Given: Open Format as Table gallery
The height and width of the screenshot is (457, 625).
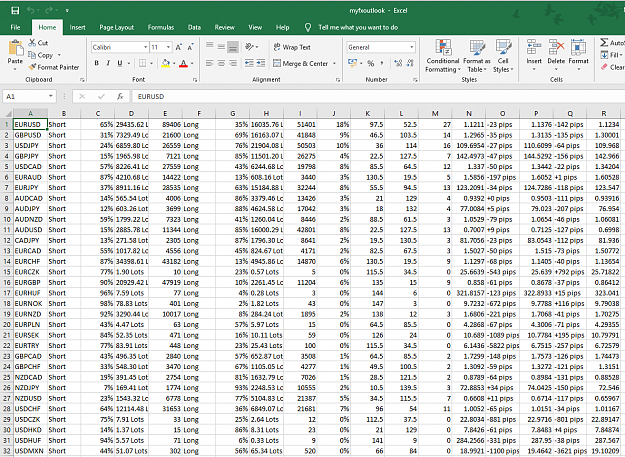Looking at the screenshot, I should pos(477,56).
